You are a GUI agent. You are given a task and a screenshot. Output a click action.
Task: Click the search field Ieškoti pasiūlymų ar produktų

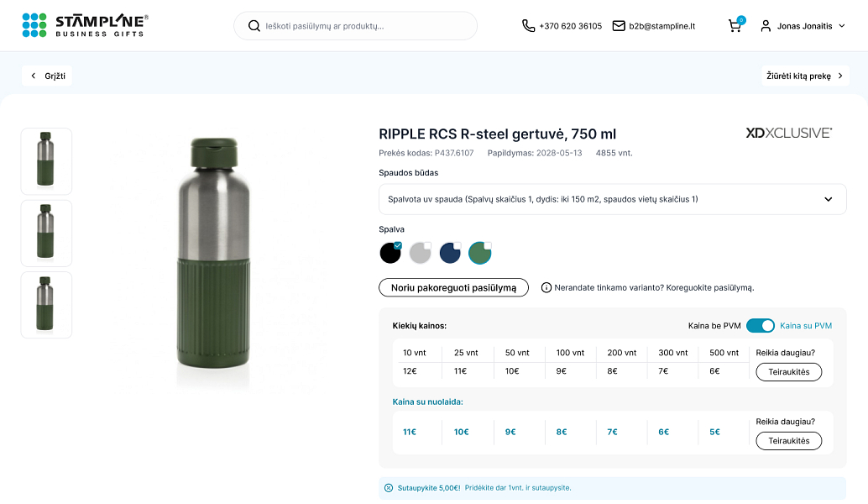(x=355, y=26)
